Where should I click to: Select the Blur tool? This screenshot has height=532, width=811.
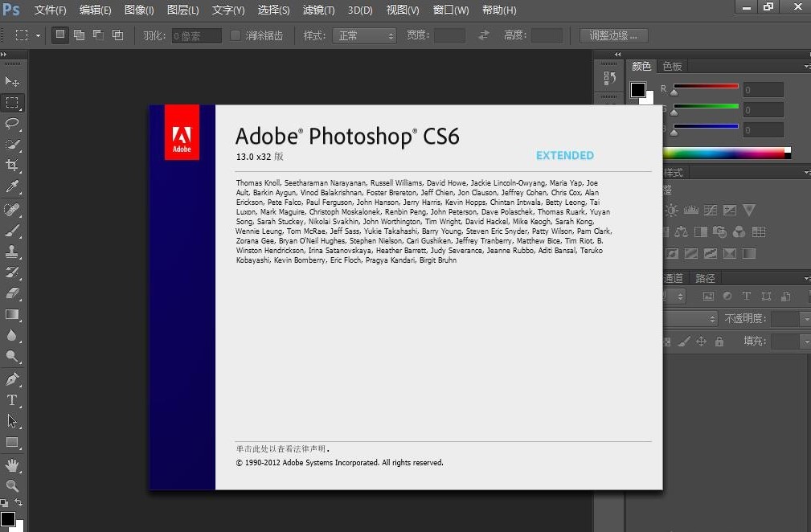click(x=12, y=335)
